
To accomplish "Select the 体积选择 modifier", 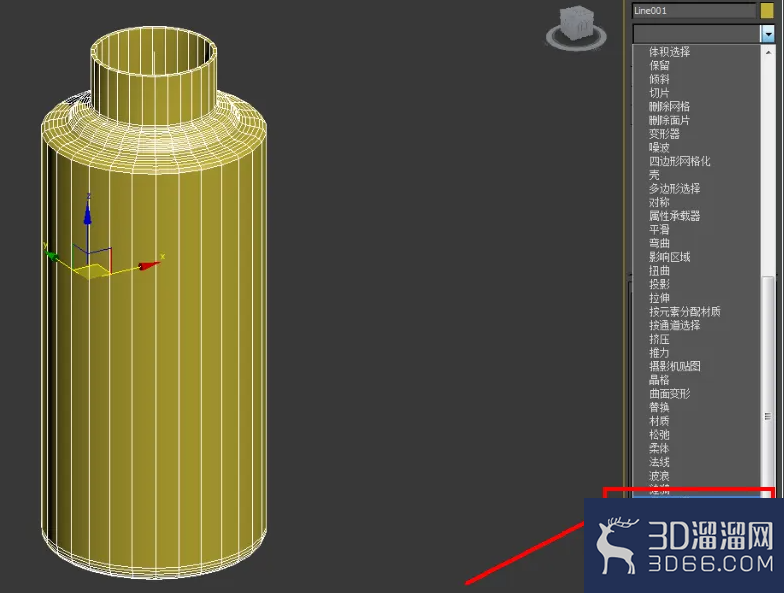I will click(669, 52).
